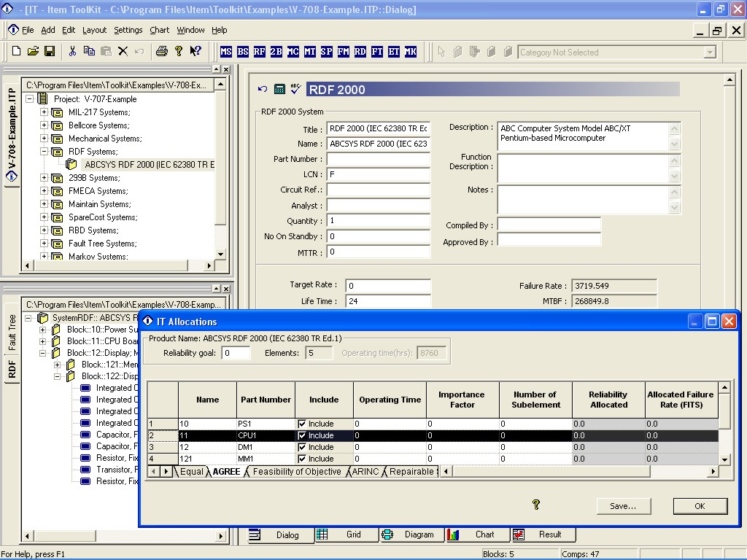Viewport: 747px width, 560px height.
Task: Click the Cut scissors icon
Action: pyautogui.click(x=72, y=51)
